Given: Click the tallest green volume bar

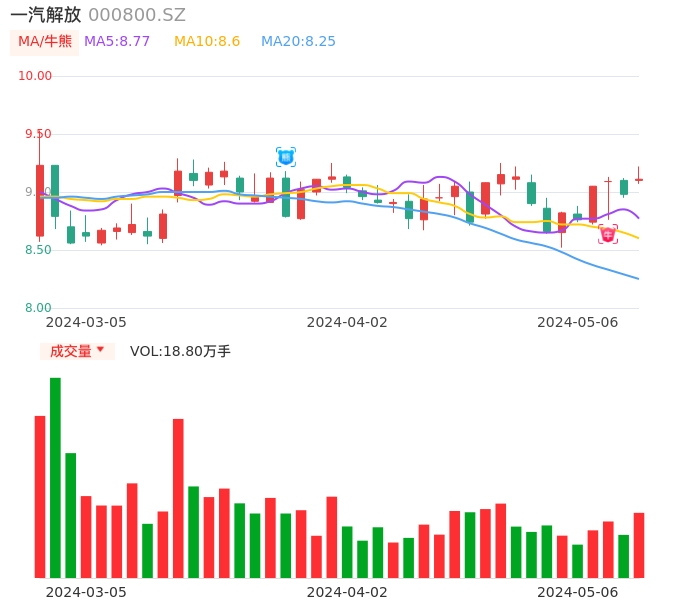Looking at the screenshot, I should [x=55, y=478].
